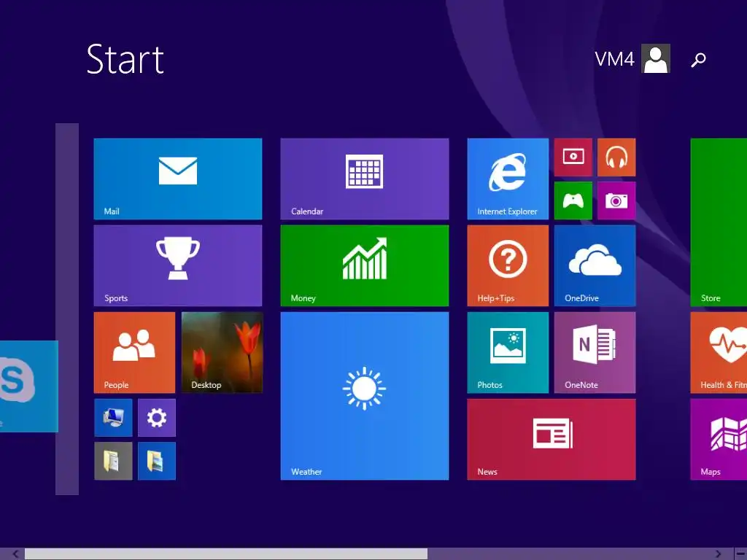Image resolution: width=747 pixels, height=560 pixels.
Task: Click the horizontal scrollbar thumb
Action: (226, 554)
